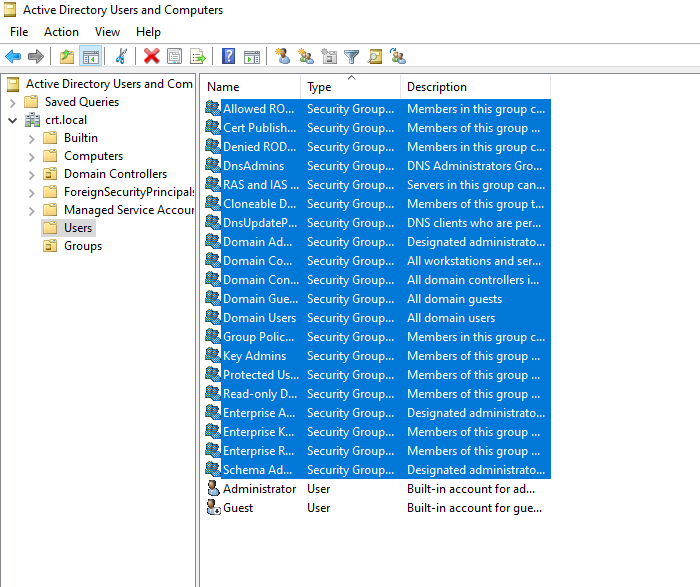
Task: Select the Schema Ad... group row
Action: (x=378, y=470)
